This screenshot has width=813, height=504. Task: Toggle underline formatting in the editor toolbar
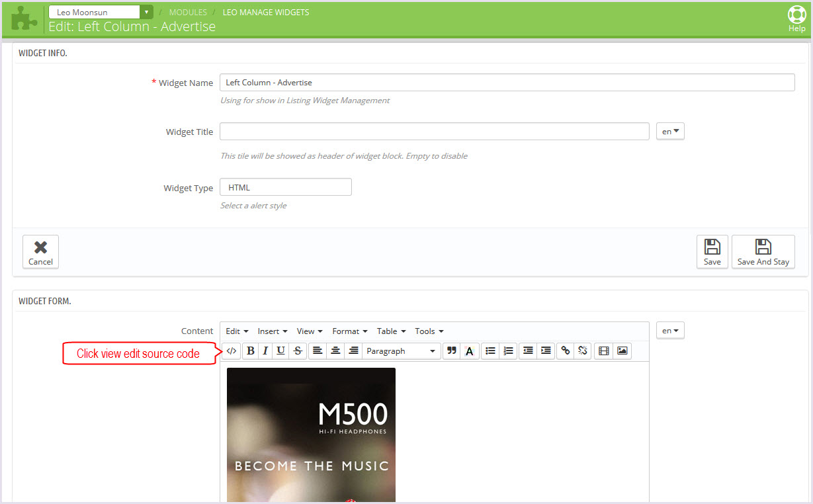(281, 351)
